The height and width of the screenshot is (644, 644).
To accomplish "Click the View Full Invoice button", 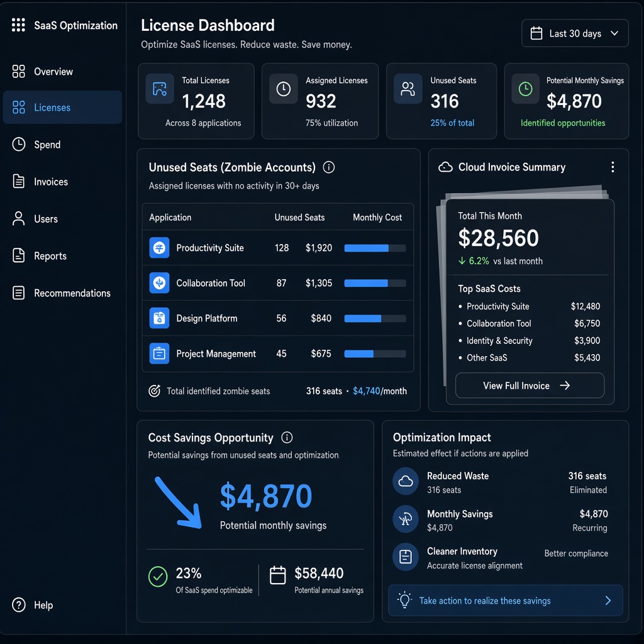I will (530, 386).
